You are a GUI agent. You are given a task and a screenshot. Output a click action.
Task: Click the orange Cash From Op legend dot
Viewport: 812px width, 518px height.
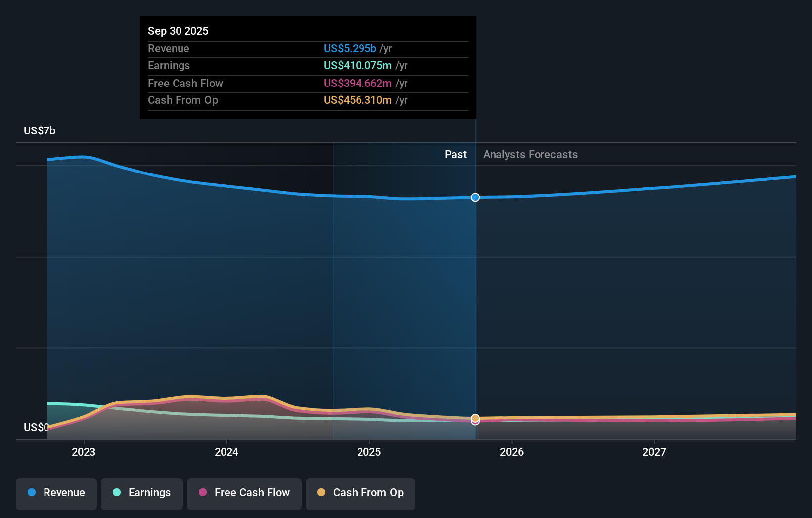[321, 492]
